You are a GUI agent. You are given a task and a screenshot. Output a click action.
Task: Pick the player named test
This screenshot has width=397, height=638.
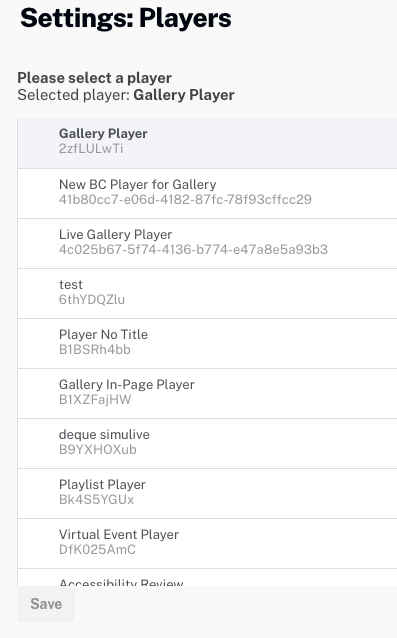point(207,293)
